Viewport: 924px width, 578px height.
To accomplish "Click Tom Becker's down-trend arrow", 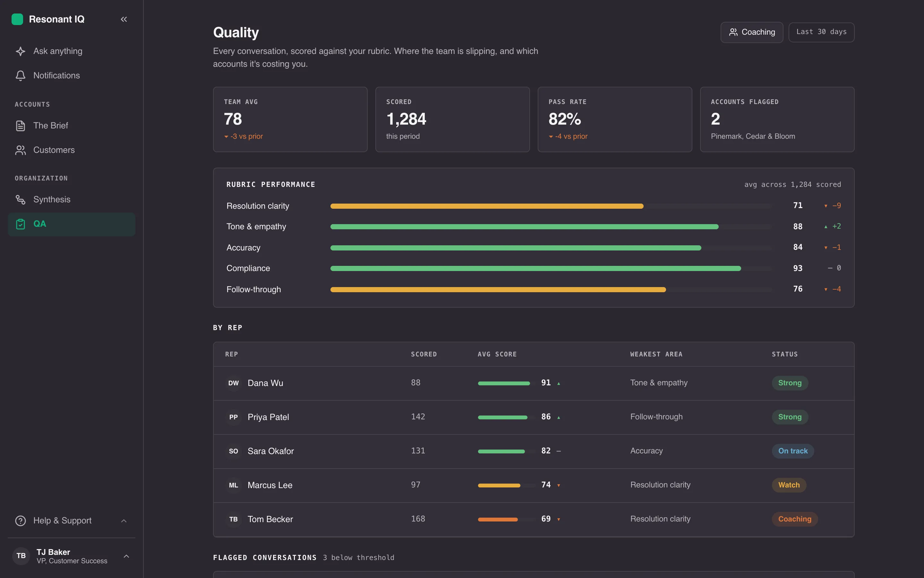I will pos(559,520).
